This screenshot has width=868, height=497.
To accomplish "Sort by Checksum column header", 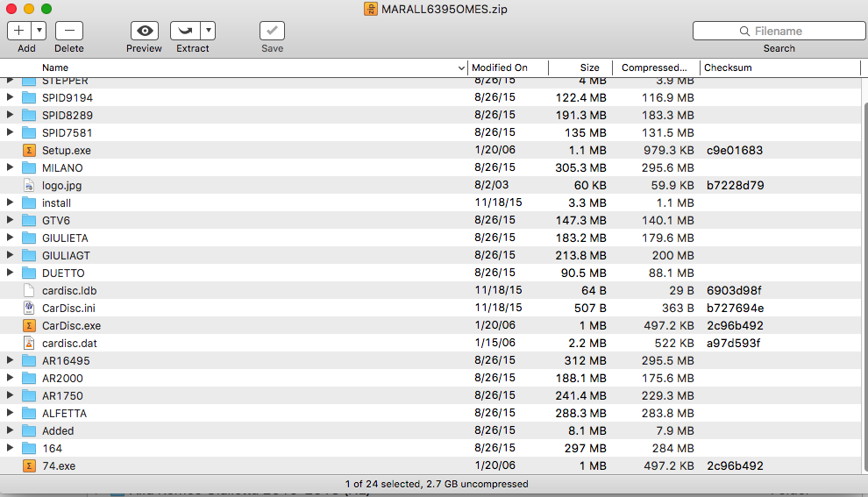I will pyautogui.click(x=780, y=67).
